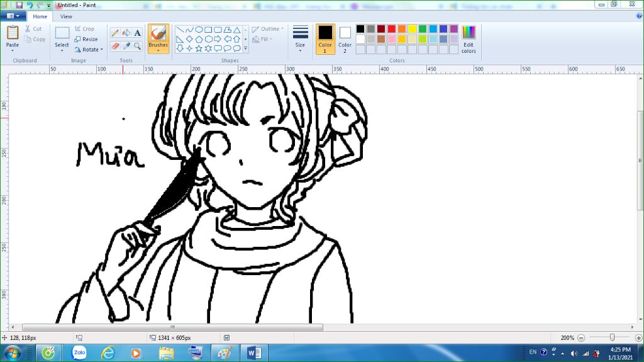Select the Pencil tool

tap(116, 33)
